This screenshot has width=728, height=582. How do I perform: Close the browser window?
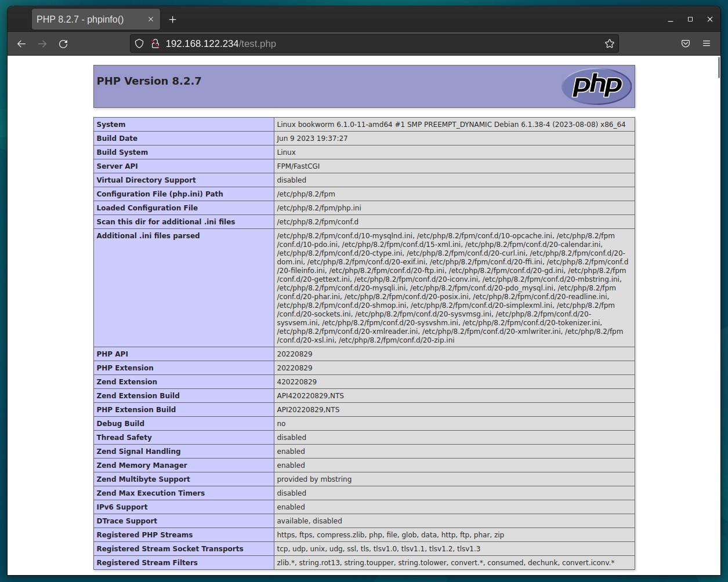(x=709, y=19)
